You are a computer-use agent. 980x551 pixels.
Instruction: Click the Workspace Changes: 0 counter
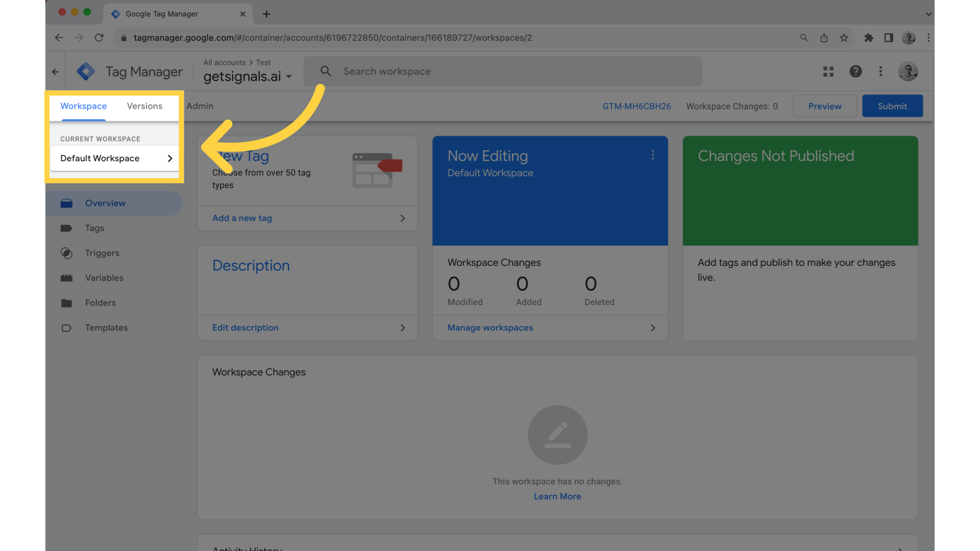coord(731,106)
